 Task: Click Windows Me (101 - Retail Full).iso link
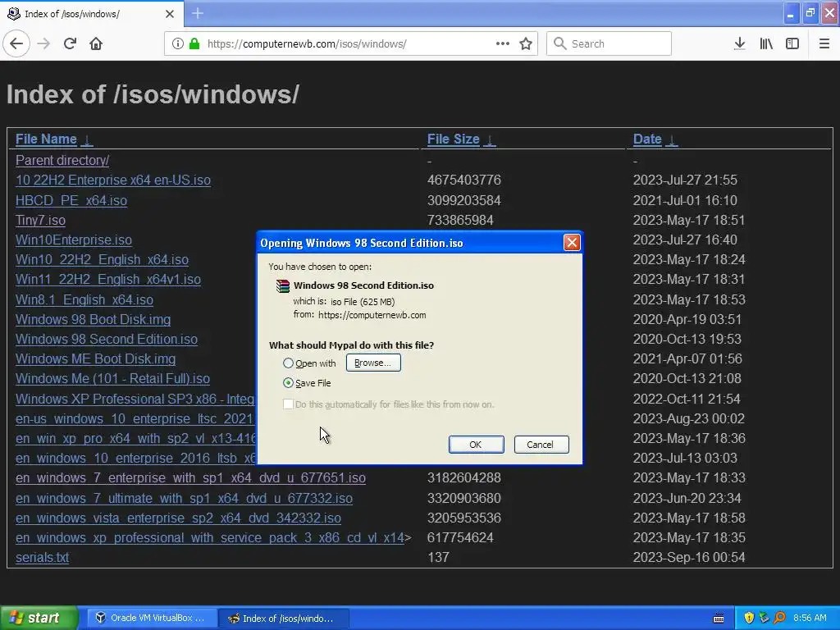[x=112, y=378]
